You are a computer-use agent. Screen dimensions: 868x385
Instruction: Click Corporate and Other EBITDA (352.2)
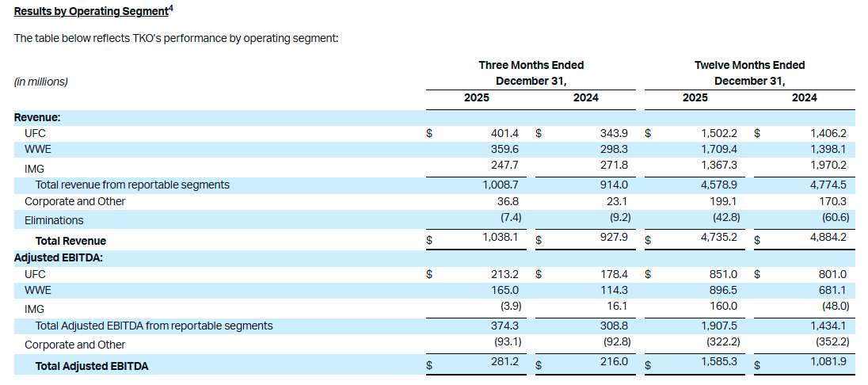coord(832,341)
